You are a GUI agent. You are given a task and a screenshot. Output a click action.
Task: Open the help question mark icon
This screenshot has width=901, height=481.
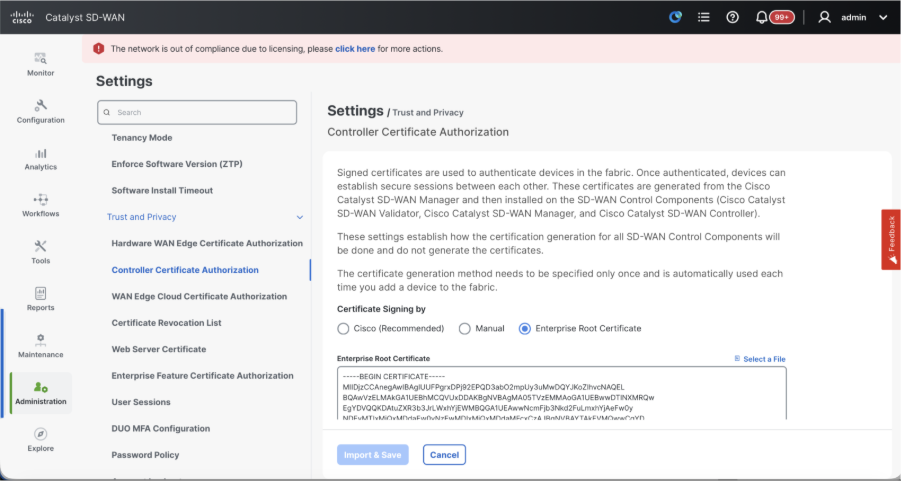(732, 17)
